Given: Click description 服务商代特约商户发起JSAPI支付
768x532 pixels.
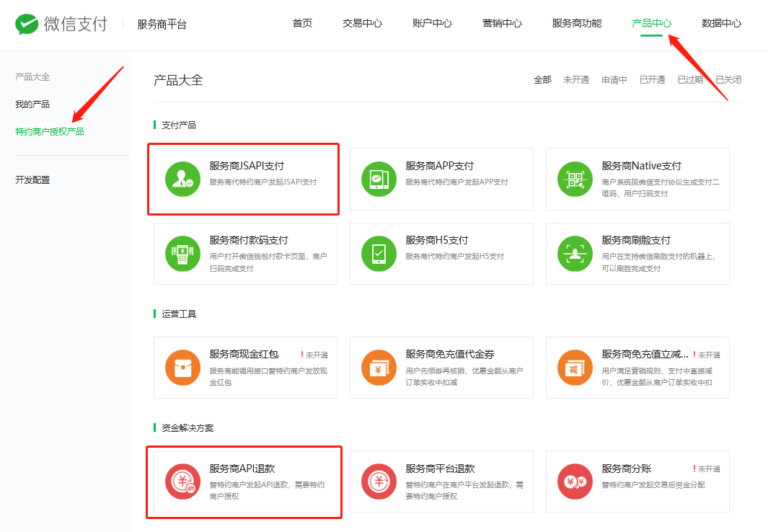Looking at the screenshot, I should [263, 182].
